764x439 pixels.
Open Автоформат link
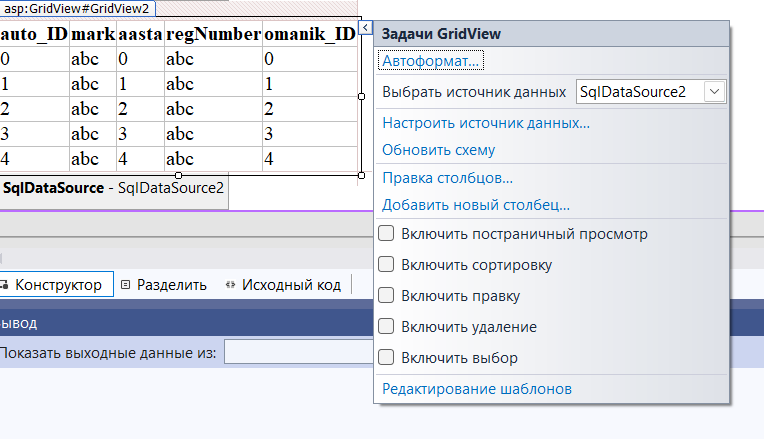(x=431, y=61)
